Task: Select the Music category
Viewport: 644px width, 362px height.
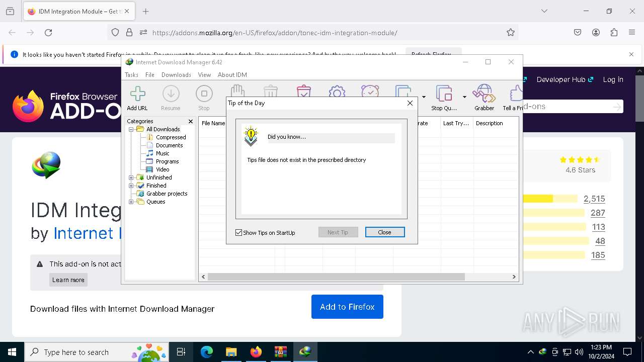Action: [163, 153]
